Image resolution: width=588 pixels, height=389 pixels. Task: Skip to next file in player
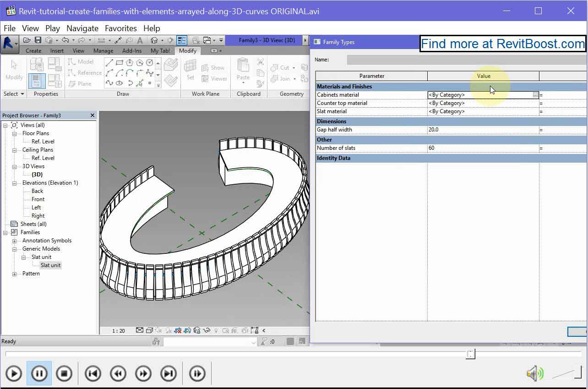[169, 374]
